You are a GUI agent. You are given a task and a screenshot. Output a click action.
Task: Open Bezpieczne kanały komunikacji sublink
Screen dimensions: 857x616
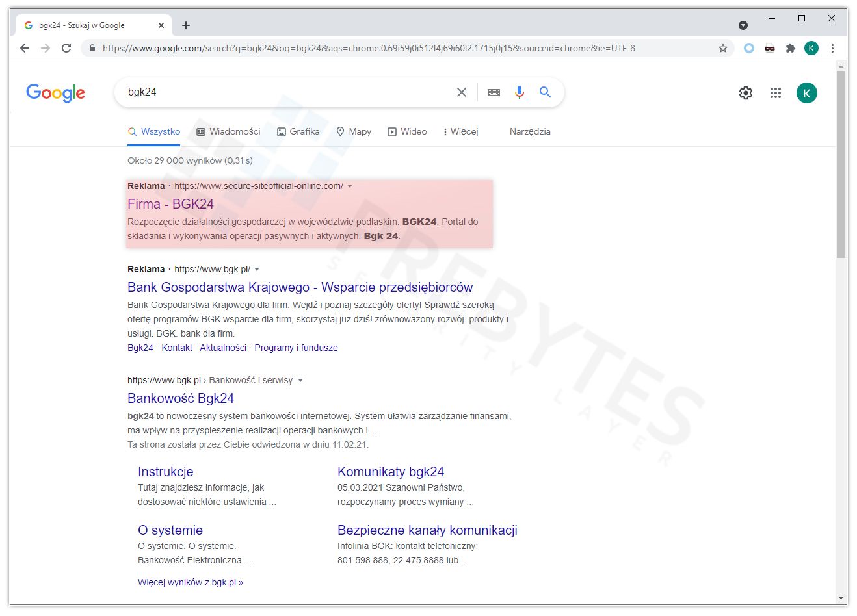click(x=427, y=530)
